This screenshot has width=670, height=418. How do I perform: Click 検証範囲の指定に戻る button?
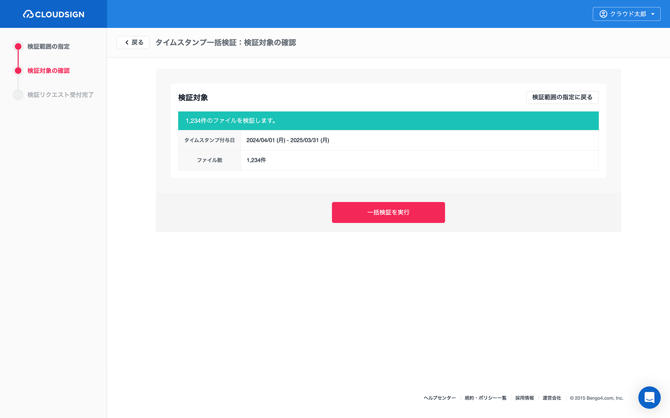(562, 97)
